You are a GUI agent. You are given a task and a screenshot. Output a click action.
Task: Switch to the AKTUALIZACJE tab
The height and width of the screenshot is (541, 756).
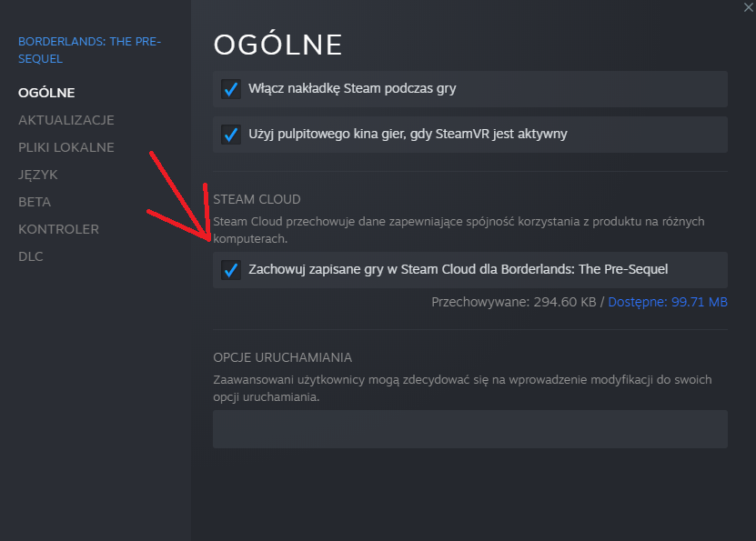pyautogui.click(x=66, y=120)
